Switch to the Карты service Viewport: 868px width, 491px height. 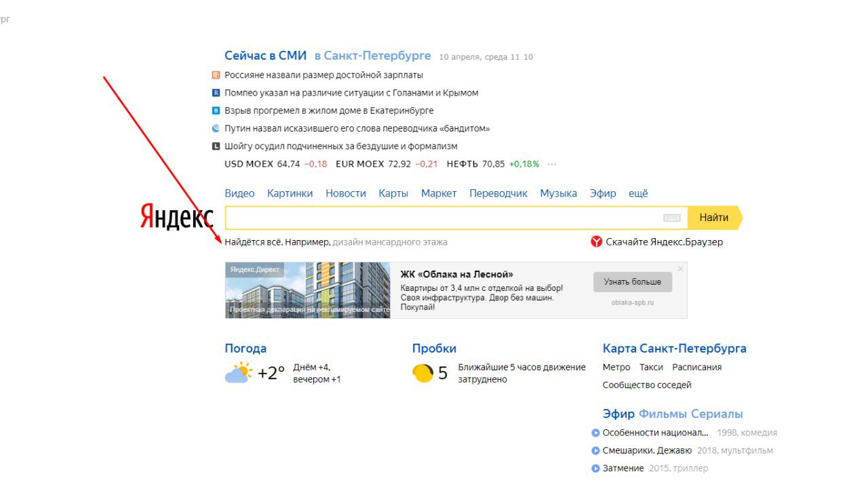(393, 193)
